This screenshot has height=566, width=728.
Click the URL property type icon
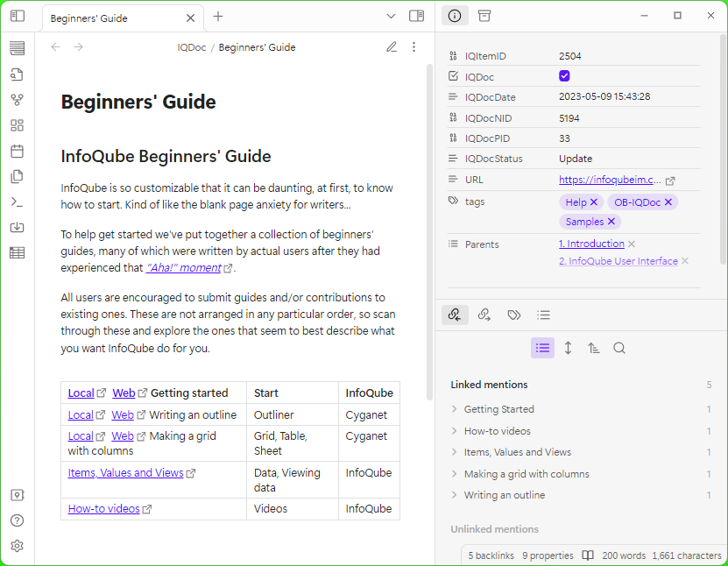click(453, 180)
